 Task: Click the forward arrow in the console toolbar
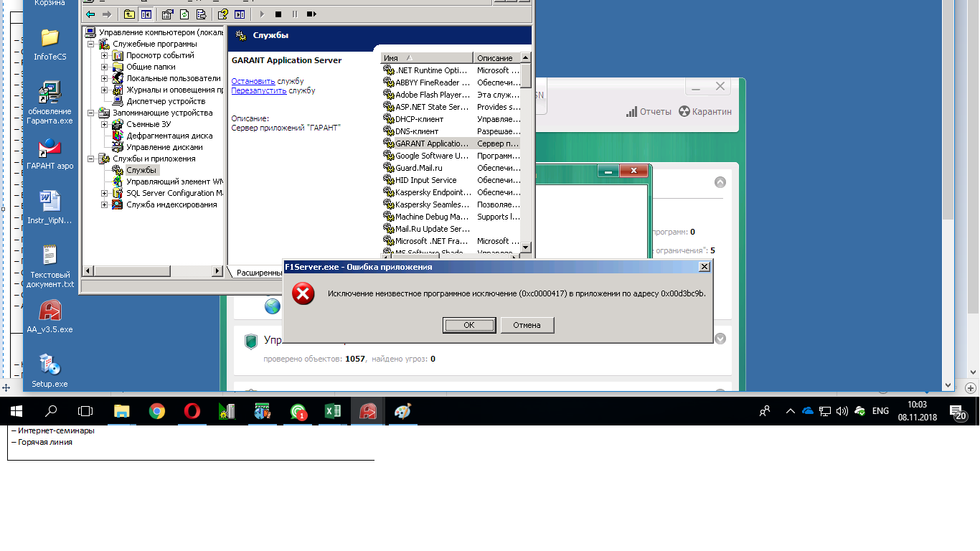coord(106,14)
